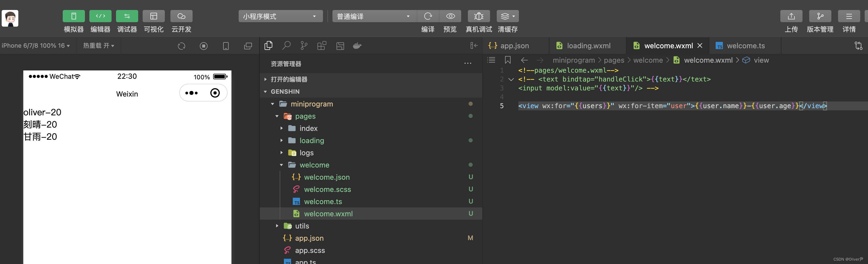The image size is (868, 264).
Task: Collapse the GENSHIN project section
Action: pos(371,92)
